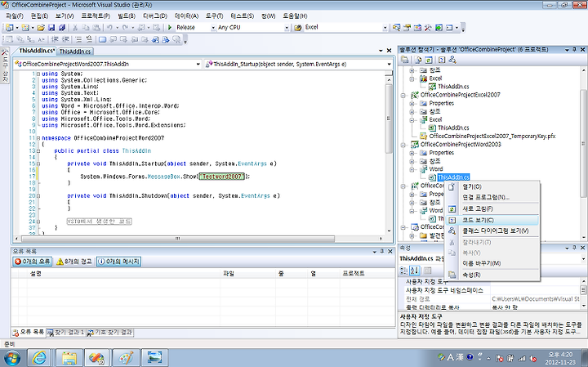Viewport: 588px width, 367px height.
Task: Click Solution Explorer Properties icon
Action: click(x=404, y=60)
